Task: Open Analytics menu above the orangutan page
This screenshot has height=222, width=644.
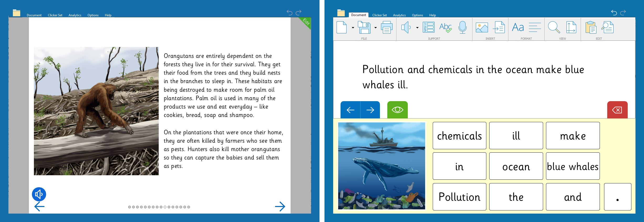Action: [75, 15]
